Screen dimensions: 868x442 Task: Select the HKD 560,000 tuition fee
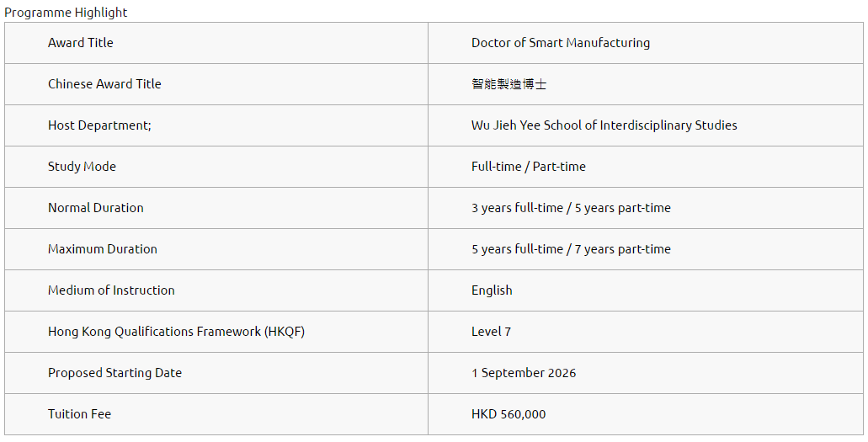coord(508,414)
